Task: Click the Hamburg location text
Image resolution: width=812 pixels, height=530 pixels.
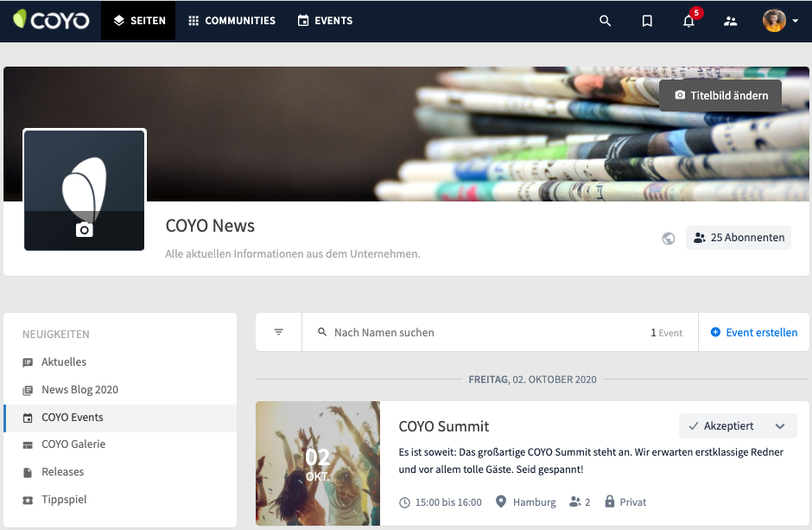Action: [x=535, y=502]
